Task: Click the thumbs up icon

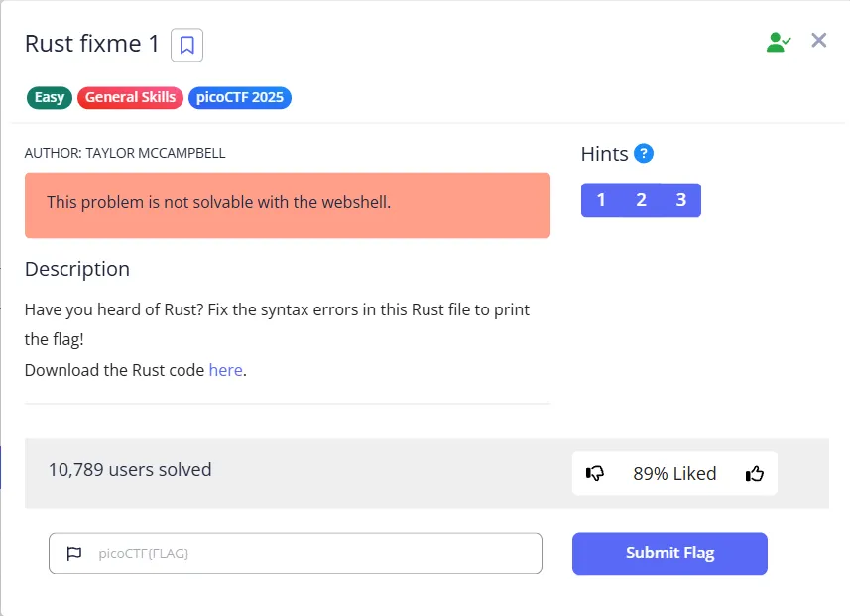Action: click(x=755, y=473)
